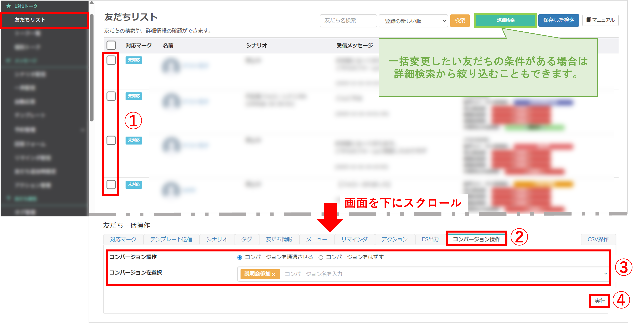Select コンバージョンを通過させる radio button
This screenshot has height=323, width=644.
(240, 257)
